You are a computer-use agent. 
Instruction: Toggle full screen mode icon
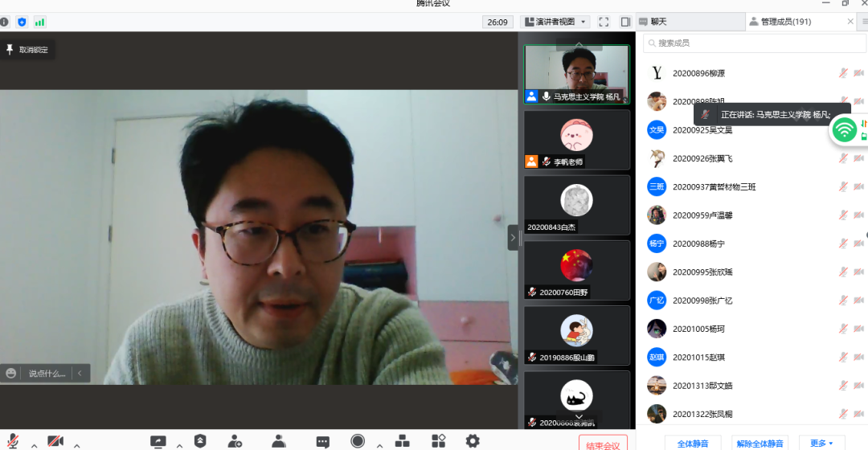point(604,22)
